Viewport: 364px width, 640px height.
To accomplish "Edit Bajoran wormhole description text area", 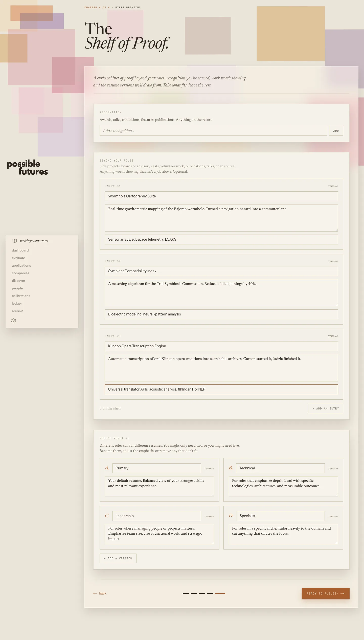I will coord(221,218).
